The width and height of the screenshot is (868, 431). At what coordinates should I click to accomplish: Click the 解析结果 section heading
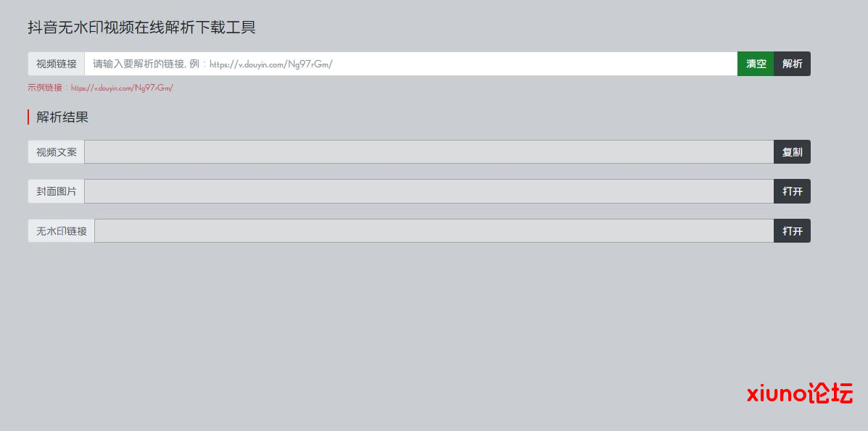point(62,117)
